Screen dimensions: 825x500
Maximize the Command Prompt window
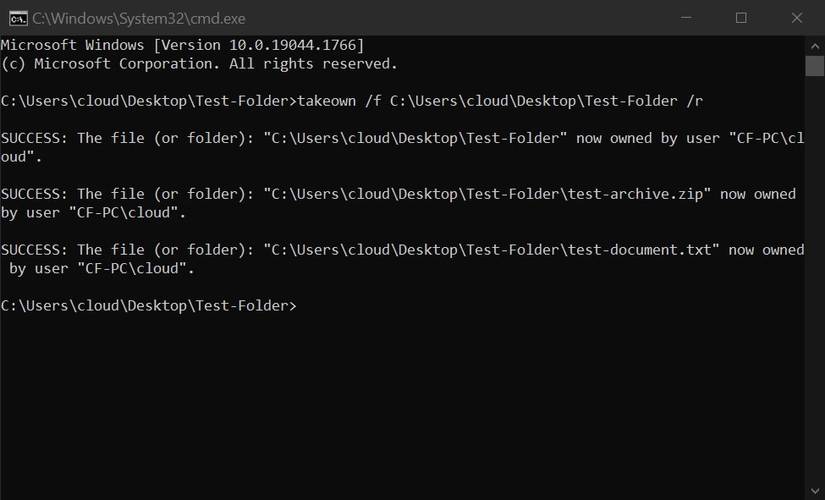pos(741,18)
